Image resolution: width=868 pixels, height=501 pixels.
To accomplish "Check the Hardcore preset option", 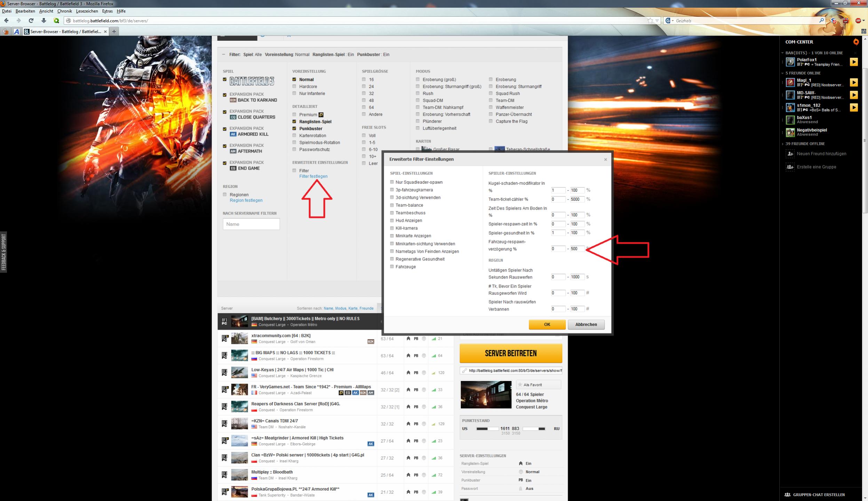I will [294, 86].
